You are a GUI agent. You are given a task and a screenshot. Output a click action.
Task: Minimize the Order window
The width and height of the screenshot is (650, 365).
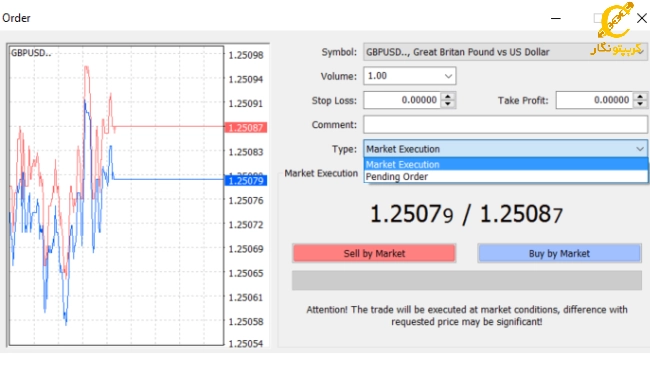[556, 18]
